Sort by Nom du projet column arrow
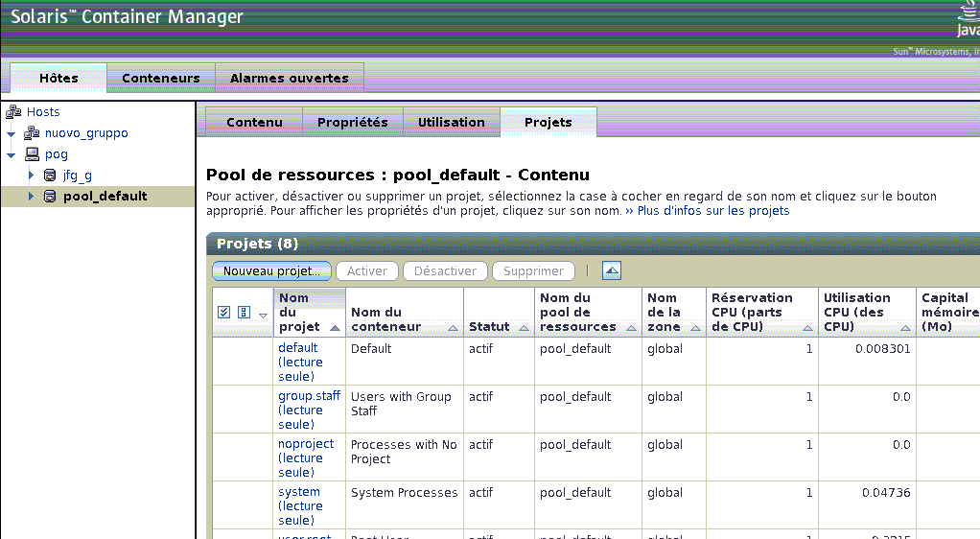 pos(335,328)
